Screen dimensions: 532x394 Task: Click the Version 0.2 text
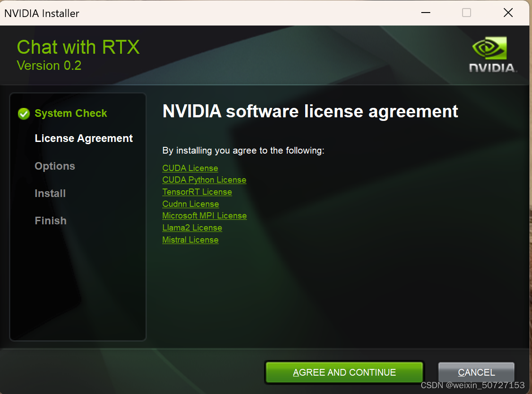(x=49, y=65)
